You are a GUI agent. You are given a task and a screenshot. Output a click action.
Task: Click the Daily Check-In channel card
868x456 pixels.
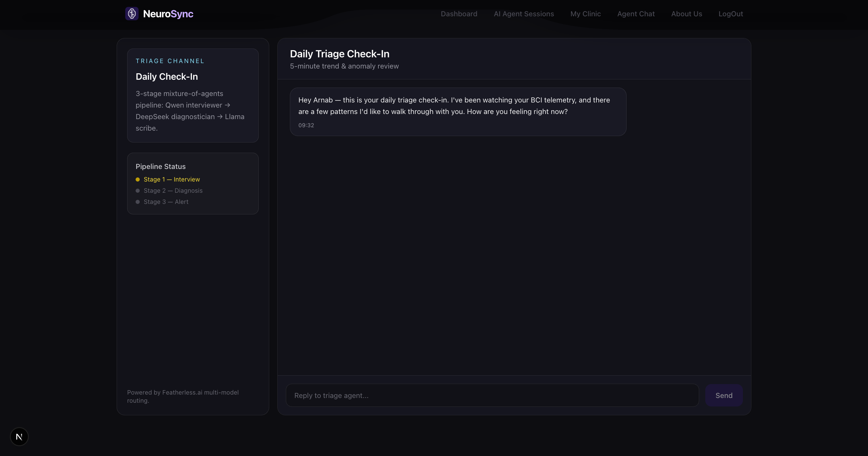click(x=193, y=95)
